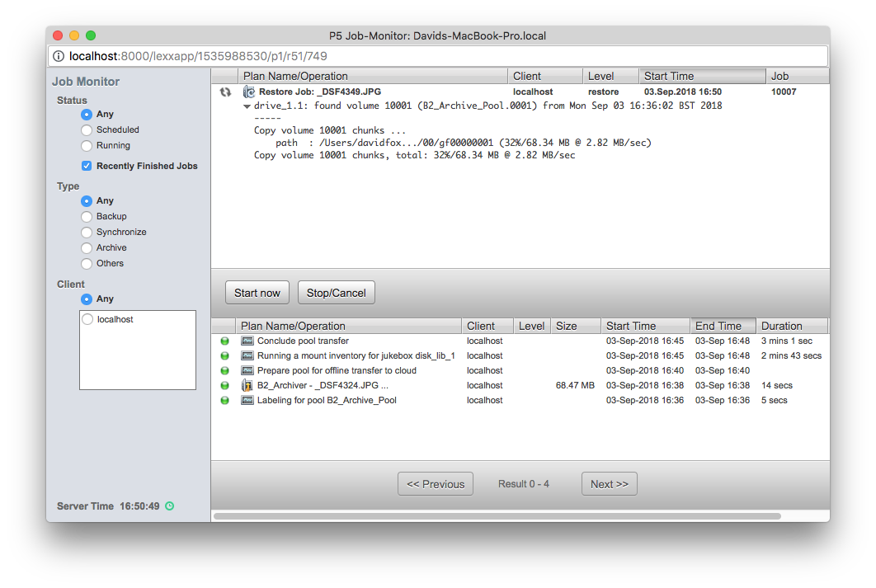Select the localhost client radio button
The image size is (876, 588).
click(87, 319)
